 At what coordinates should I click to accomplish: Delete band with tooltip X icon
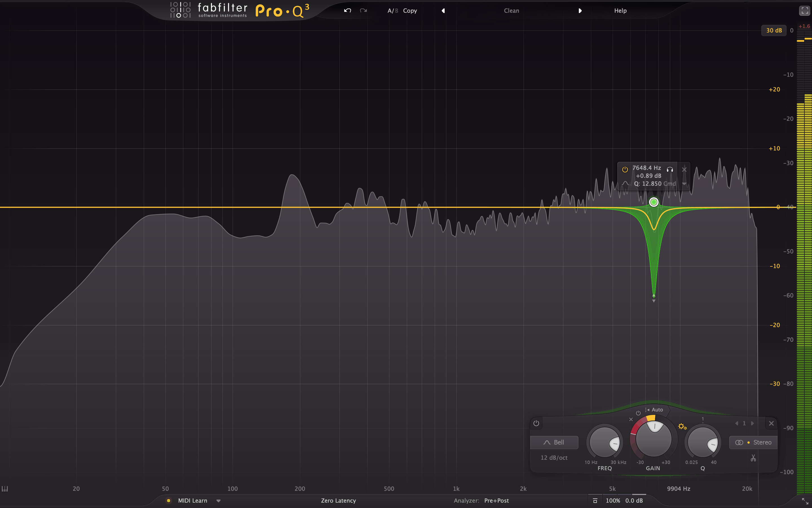tap(684, 169)
